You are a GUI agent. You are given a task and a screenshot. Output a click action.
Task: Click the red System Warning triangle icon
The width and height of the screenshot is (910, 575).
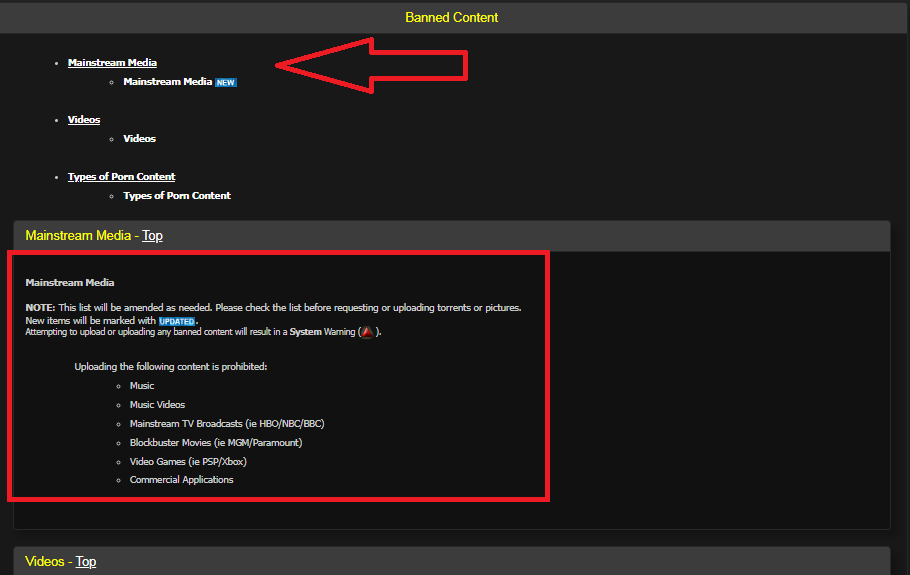367,332
